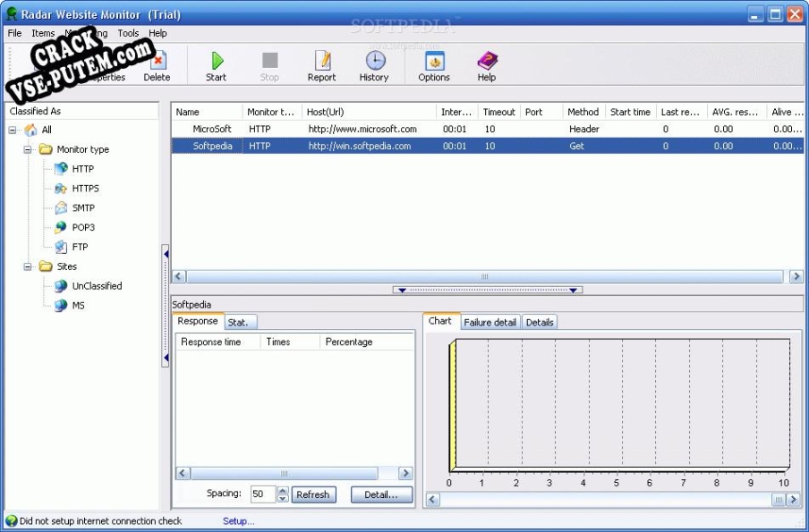This screenshot has height=532, width=809.
Task: Open the Help menu
Action: [x=158, y=33]
